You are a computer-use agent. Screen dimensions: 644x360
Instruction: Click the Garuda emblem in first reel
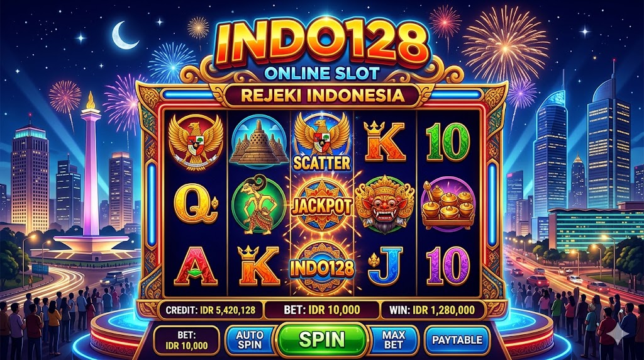(196, 141)
